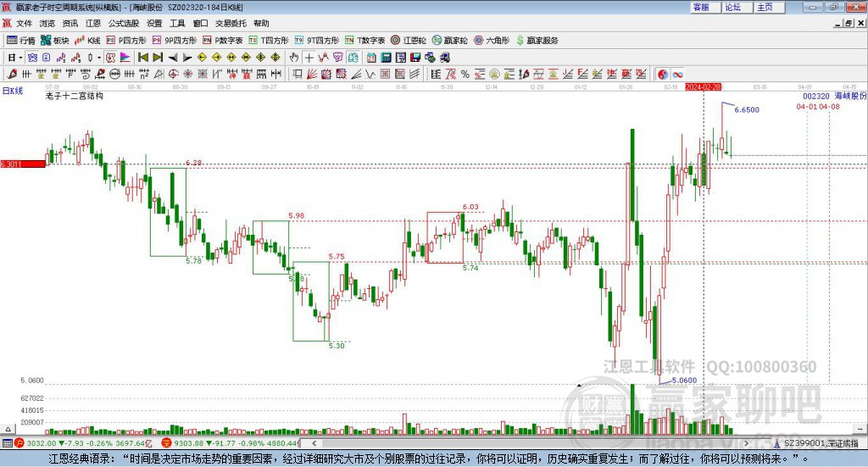Click the 5.0600 low price label
868x467 pixels.
(684, 381)
